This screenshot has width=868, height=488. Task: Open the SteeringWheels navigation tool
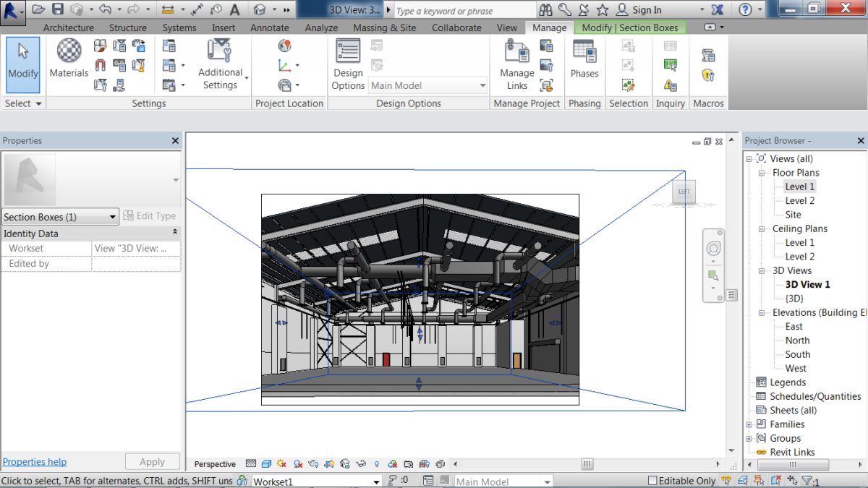pos(714,248)
